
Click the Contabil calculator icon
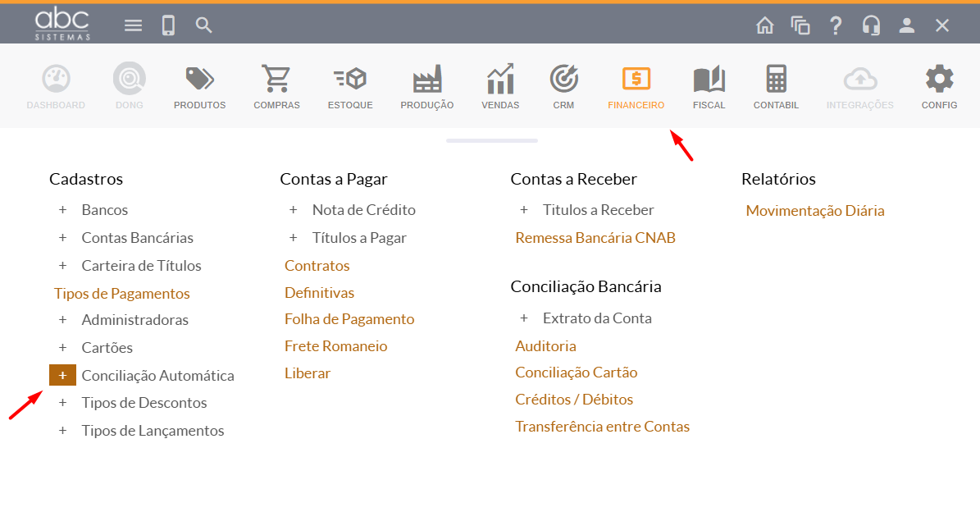776,80
